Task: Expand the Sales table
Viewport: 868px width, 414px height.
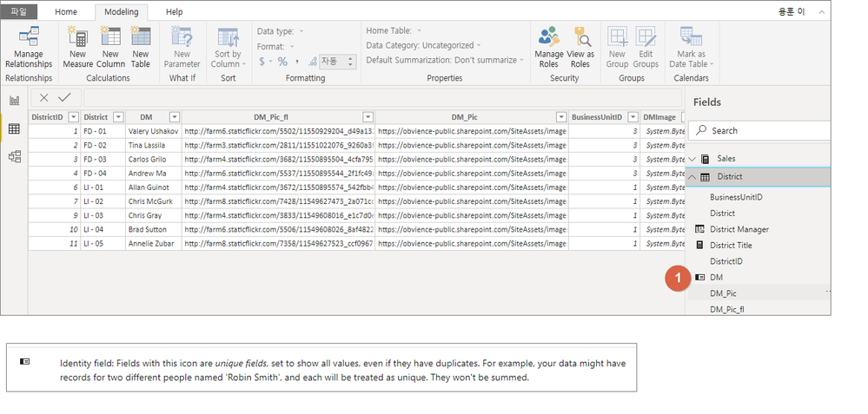Action: click(x=692, y=159)
